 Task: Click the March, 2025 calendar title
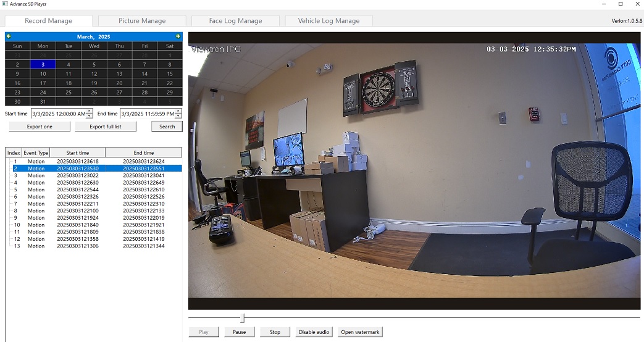click(x=93, y=36)
